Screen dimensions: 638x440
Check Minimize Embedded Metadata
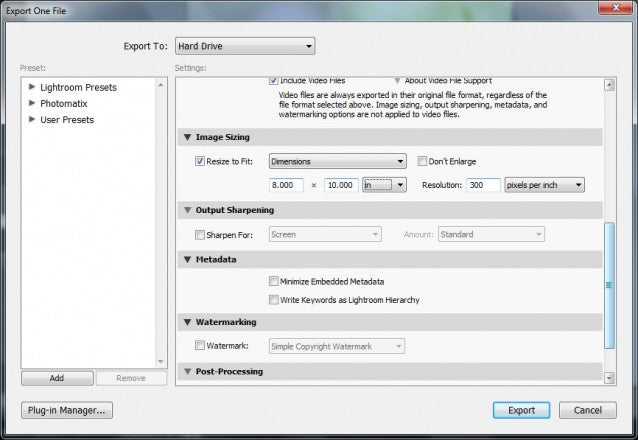click(274, 282)
